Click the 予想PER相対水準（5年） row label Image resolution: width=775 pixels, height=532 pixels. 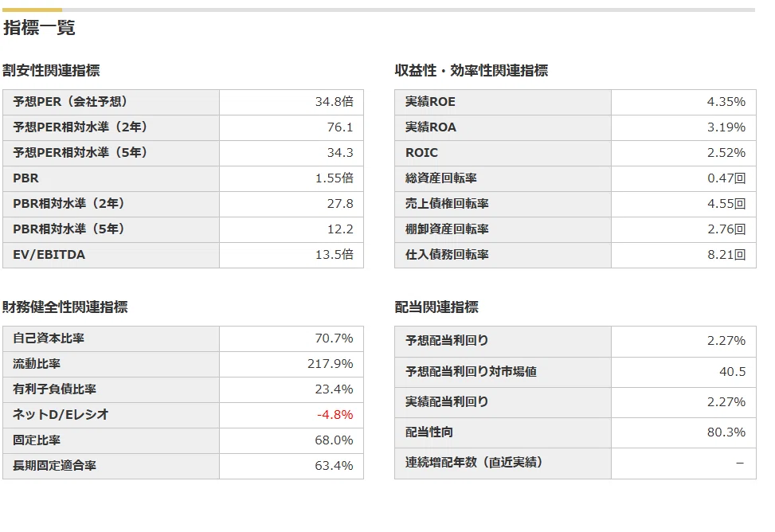[x=80, y=153]
